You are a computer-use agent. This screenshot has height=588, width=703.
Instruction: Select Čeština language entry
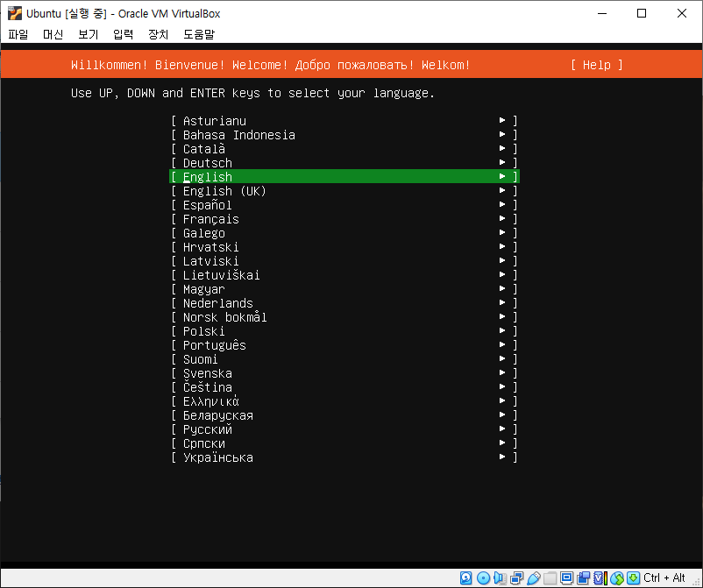click(x=344, y=386)
